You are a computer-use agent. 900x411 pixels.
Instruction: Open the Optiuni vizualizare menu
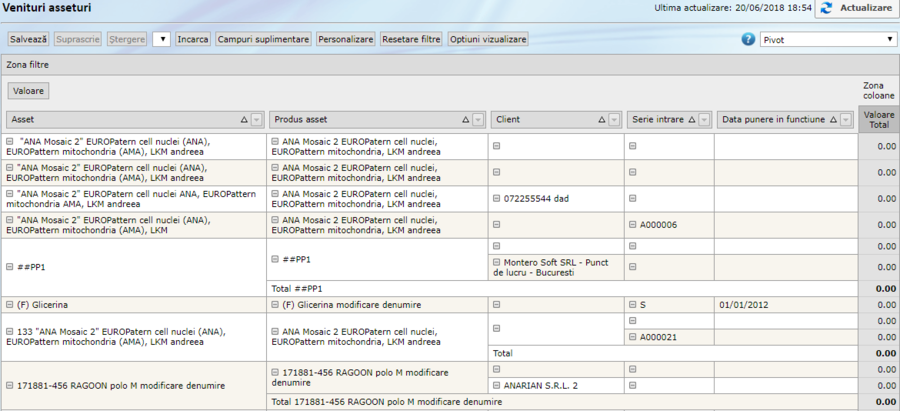[x=487, y=39]
